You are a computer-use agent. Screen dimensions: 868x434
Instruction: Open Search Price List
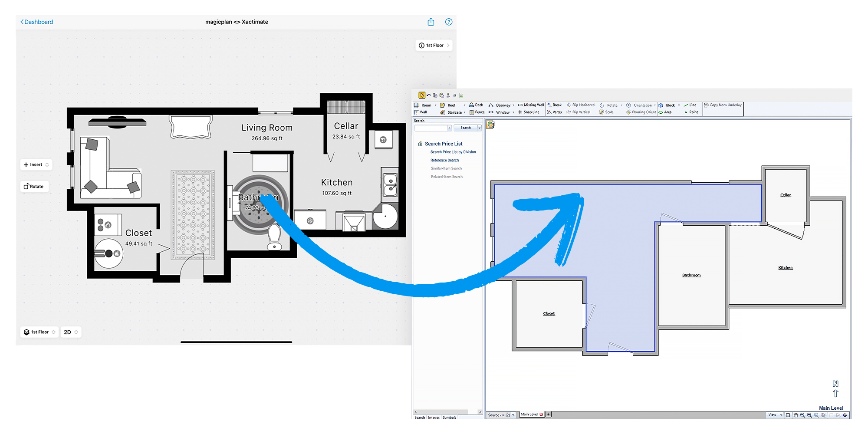pos(444,144)
